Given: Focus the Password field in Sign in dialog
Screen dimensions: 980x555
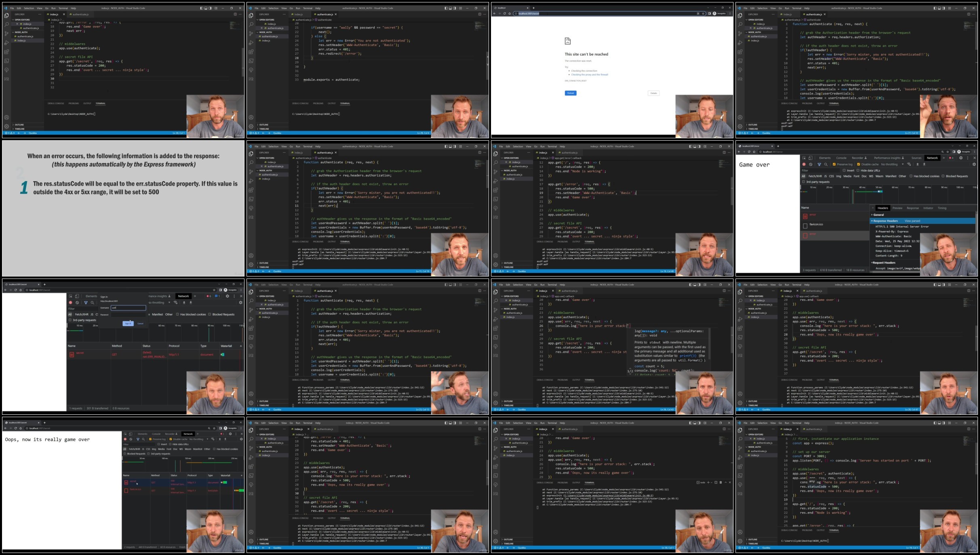Looking at the screenshot, I should pyautogui.click(x=128, y=314).
